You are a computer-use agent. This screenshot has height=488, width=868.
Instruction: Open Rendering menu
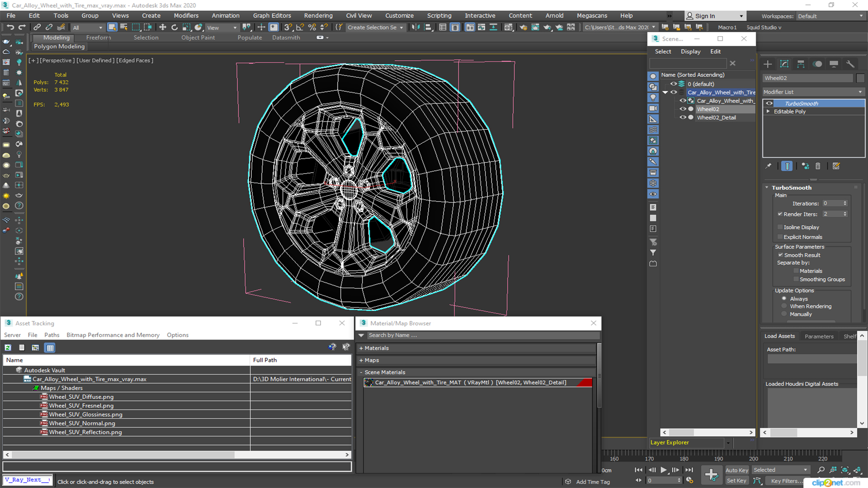coord(318,15)
